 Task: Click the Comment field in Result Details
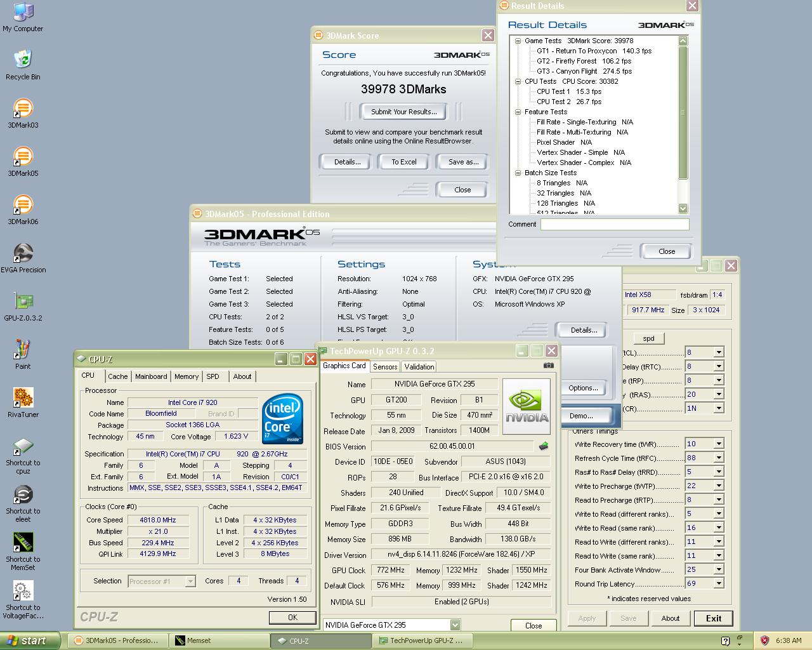pyautogui.click(x=615, y=224)
